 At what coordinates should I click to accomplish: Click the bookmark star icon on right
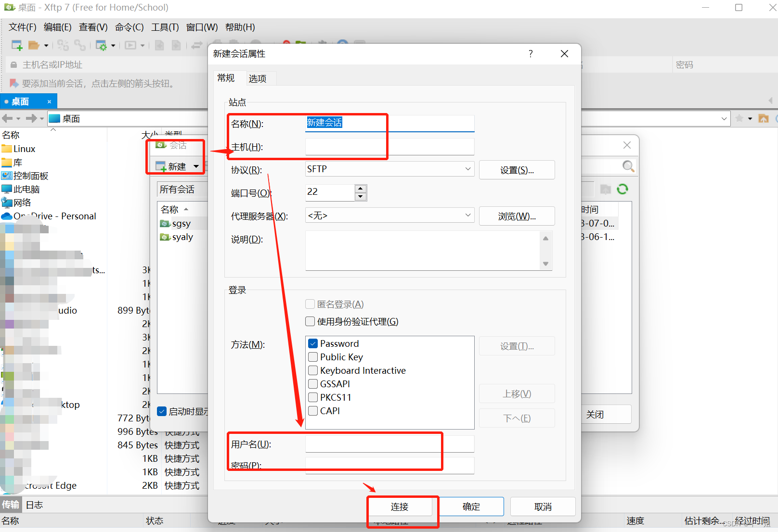pyautogui.click(x=739, y=118)
